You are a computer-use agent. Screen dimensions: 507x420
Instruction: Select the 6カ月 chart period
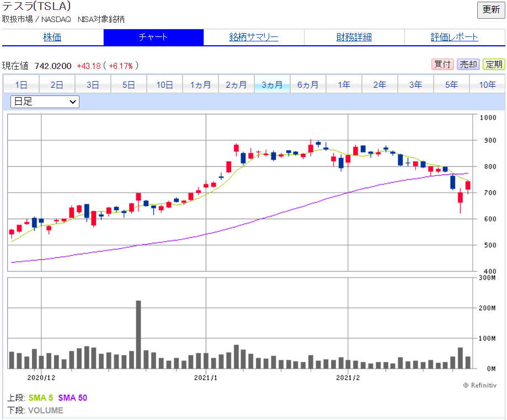tap(308, 85)
